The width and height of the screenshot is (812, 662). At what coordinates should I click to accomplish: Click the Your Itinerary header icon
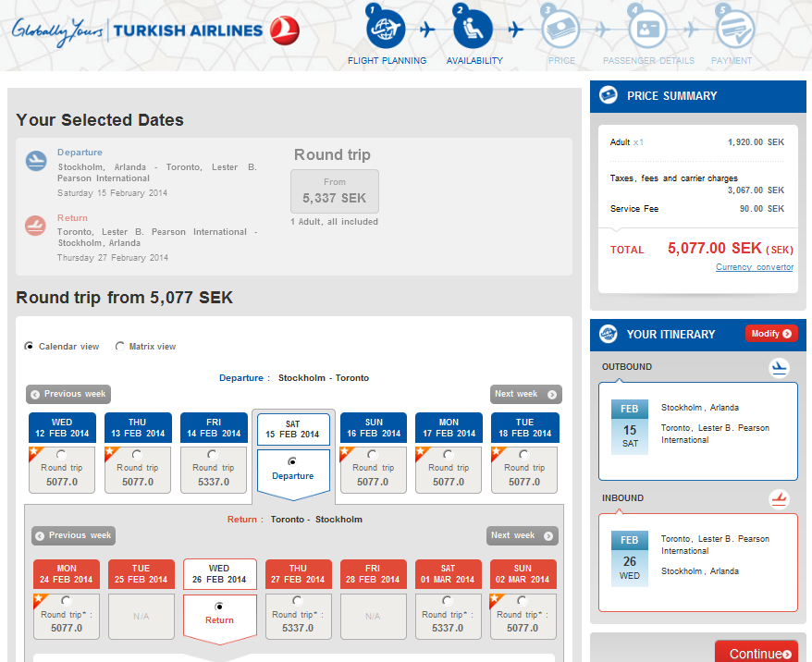[x=609, y=334]
